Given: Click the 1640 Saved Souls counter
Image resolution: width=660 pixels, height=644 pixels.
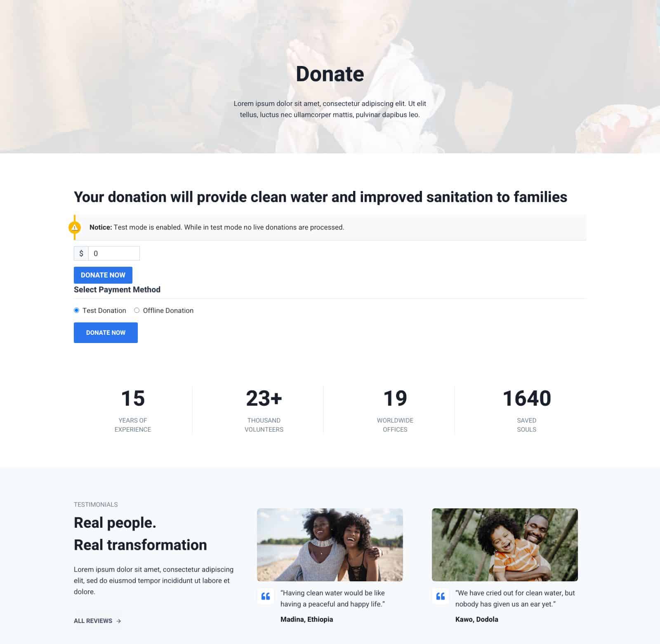Looking at the screenshot, I should tap(527, 410).
